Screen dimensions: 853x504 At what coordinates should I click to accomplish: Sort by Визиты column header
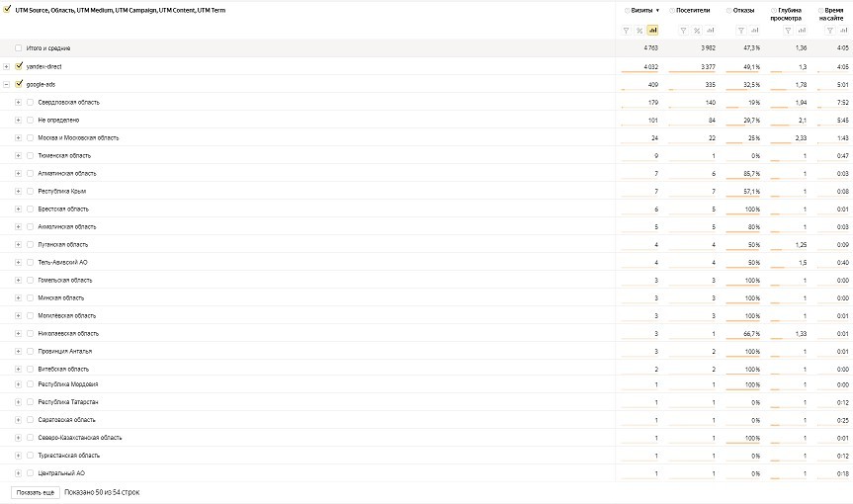pos(642,11)
